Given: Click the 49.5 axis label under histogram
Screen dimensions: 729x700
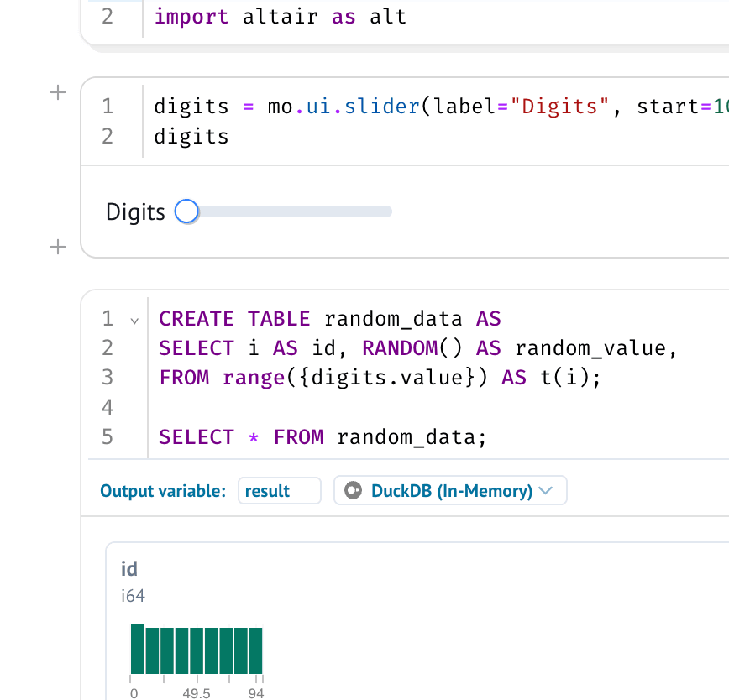Looking at the screenshot, I should coord(197,693).
